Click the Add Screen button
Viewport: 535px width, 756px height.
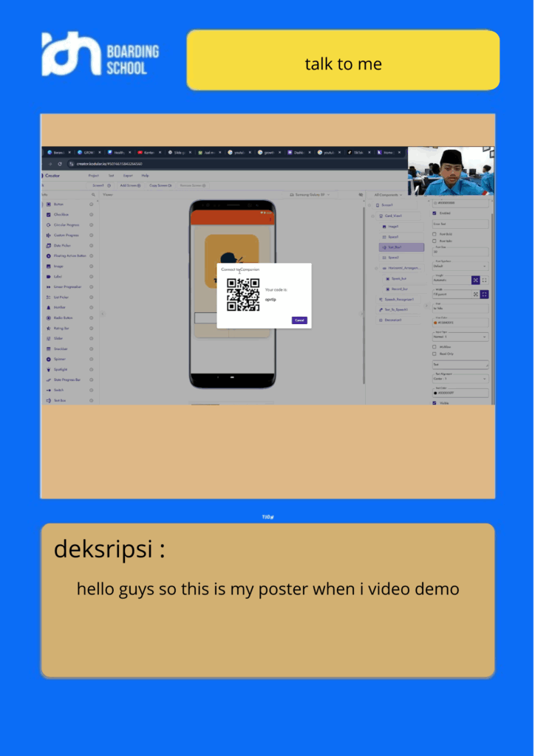pyautogui.click(x=130, y=185)
